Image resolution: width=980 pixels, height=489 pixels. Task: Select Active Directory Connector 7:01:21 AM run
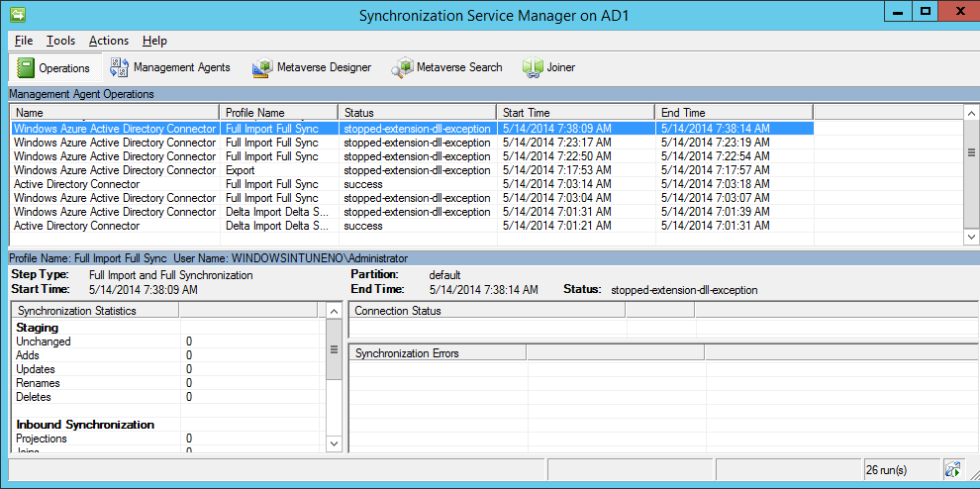413,225
